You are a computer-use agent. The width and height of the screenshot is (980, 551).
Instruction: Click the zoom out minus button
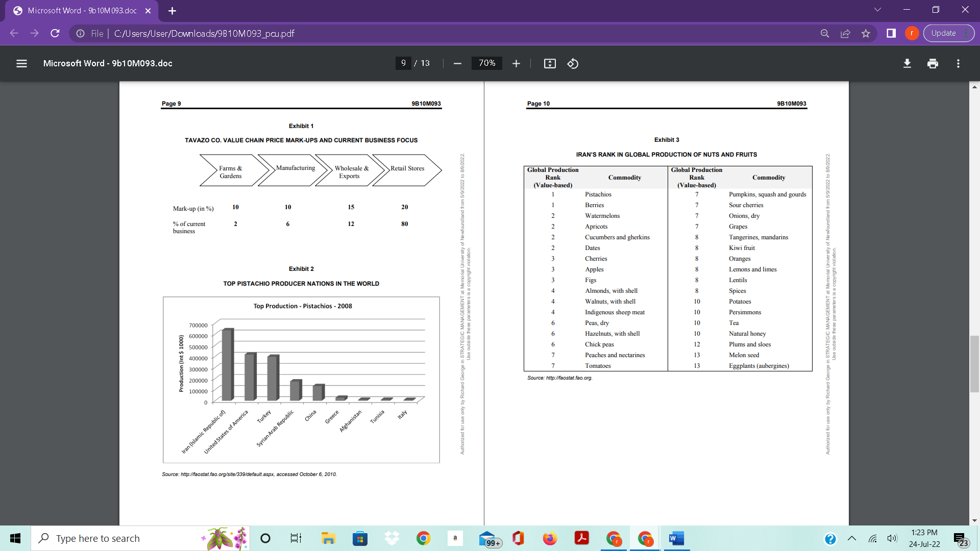(x=457, y=63)
